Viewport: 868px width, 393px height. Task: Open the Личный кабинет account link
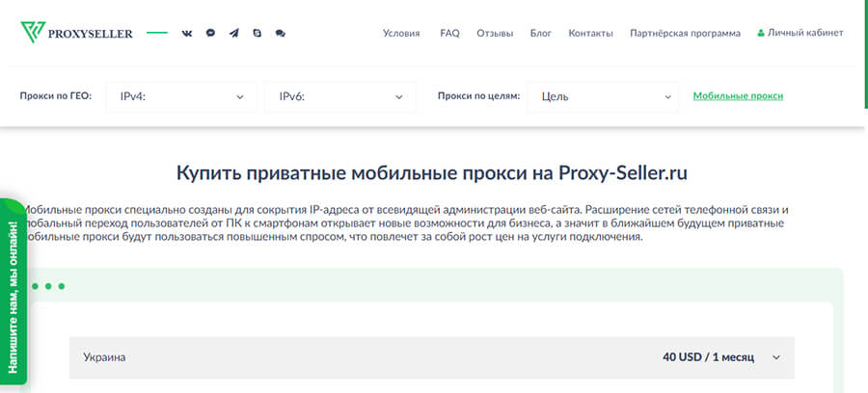pyautogui.click(x=805, y=33)
